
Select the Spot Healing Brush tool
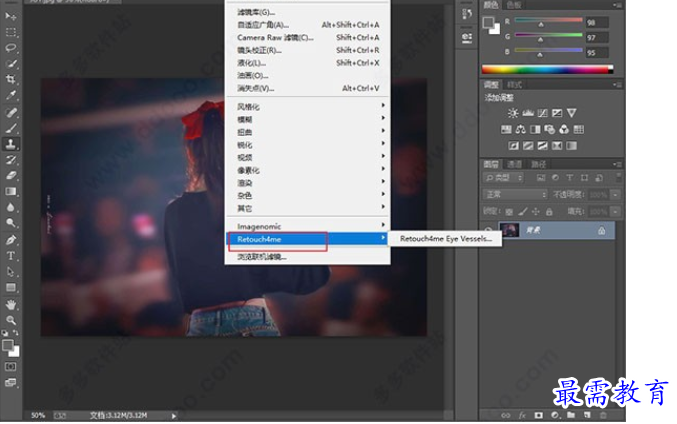coord(11,112)
